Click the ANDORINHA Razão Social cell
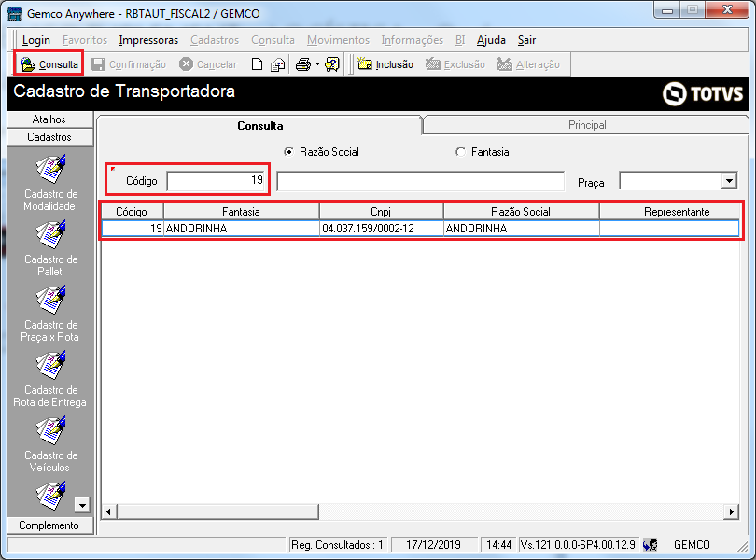Viewport: 756px width, 560px height. click(521, 228)
